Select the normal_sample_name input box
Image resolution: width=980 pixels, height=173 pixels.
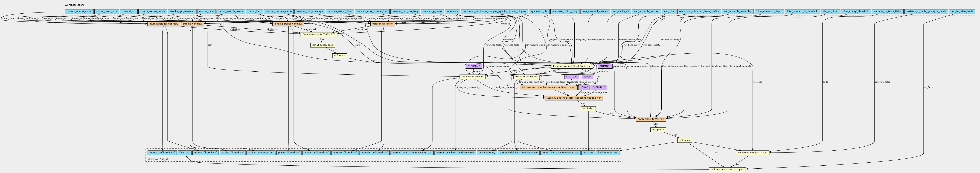[x=279, y=11]
